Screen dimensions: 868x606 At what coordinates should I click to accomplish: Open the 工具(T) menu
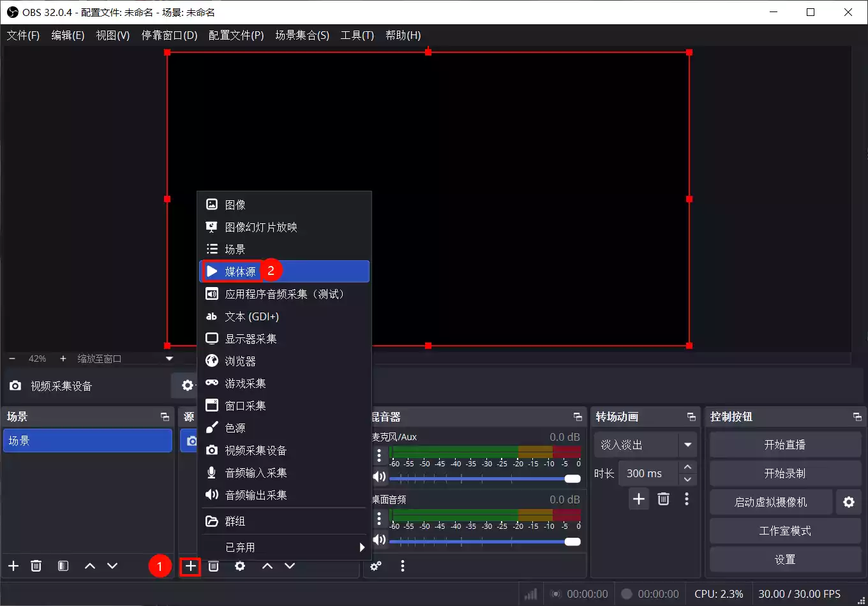(x=356, y=35)
